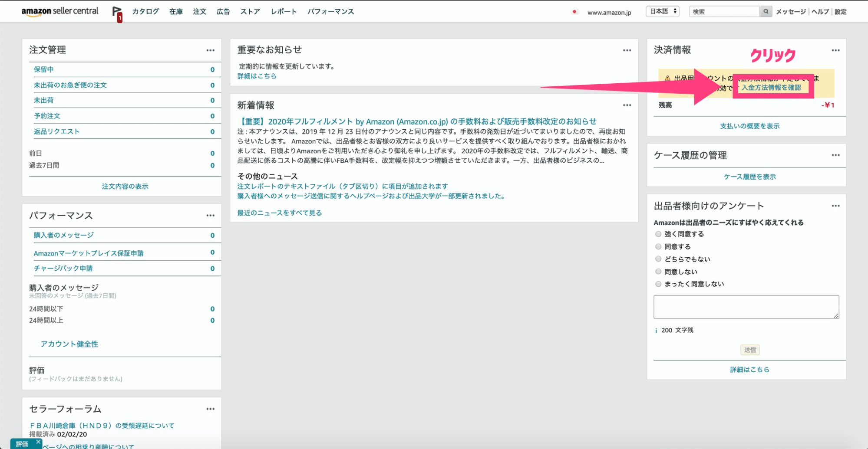Click the Japan flag icon
Screen dimensions: 868x449
(x=574, y=12)
